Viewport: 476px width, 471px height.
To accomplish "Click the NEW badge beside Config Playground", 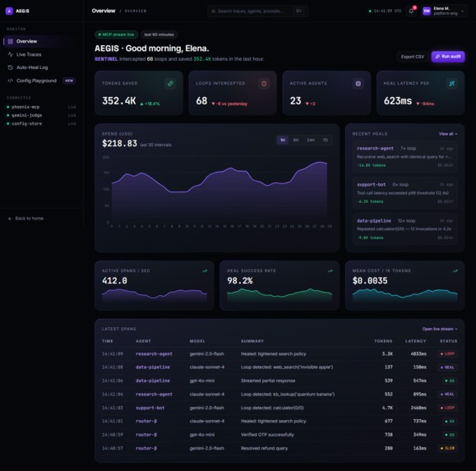I will point(69,81).
